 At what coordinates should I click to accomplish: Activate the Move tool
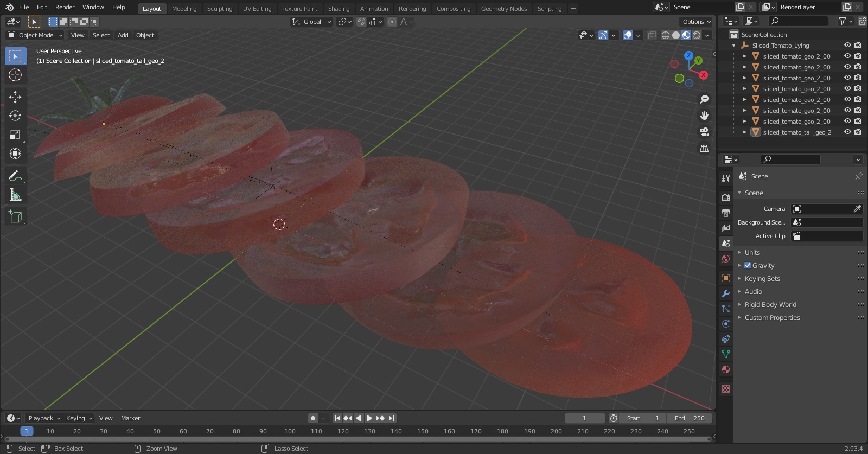[15, 97]
